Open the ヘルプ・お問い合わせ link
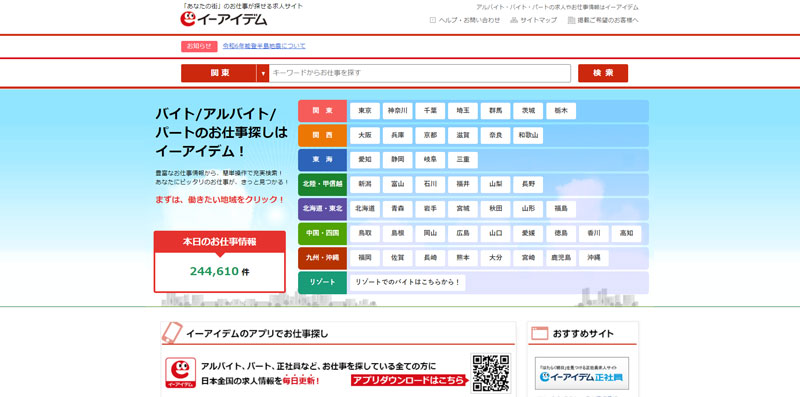The width and height of the screenshot is (800, 397). [469, 20]
